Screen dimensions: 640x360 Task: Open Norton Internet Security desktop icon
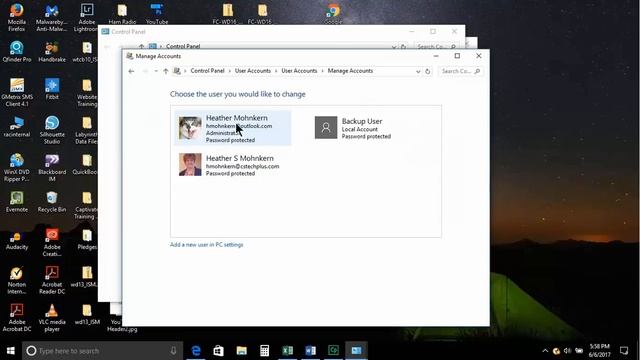tap(17, 280)
